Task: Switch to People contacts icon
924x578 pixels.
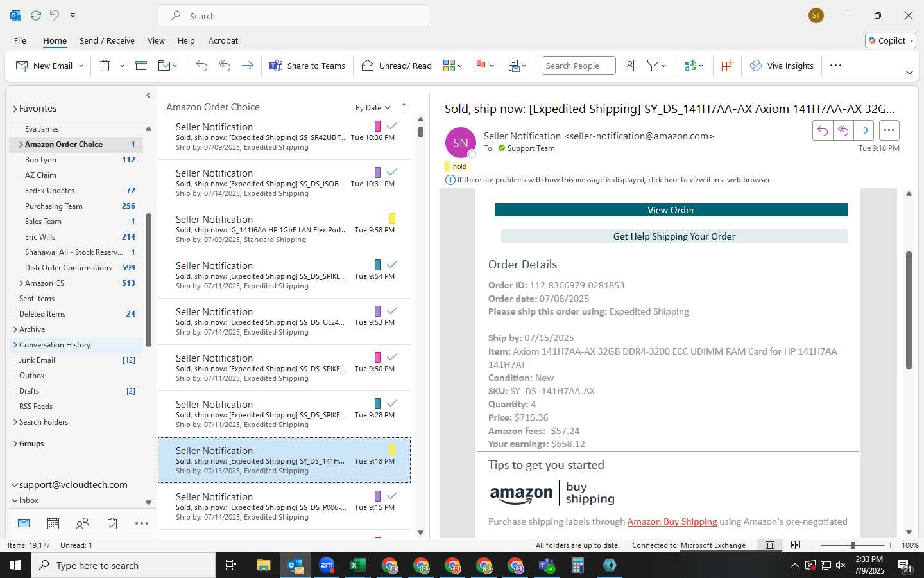Action: pyautogui.click(x=82, y=523)
